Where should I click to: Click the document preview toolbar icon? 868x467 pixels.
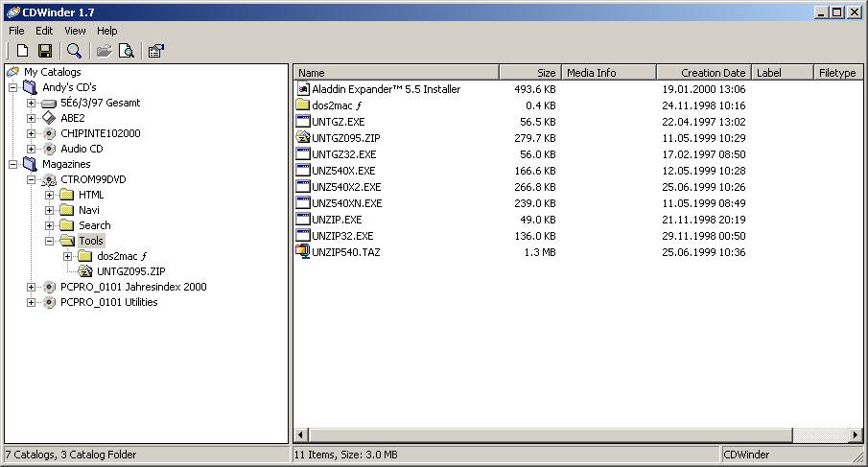tap(126, 51)
